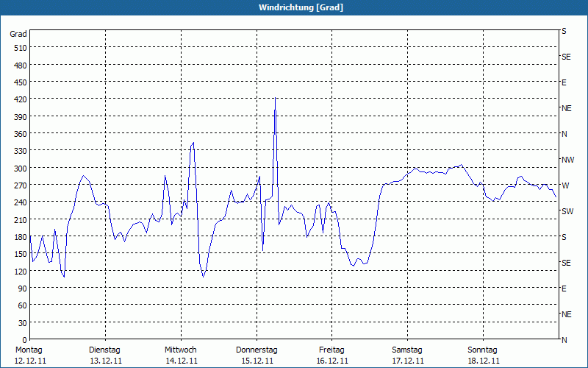Click the 270 tick label on left axis
Screen dimensions: 588x368
pos(19,185)
